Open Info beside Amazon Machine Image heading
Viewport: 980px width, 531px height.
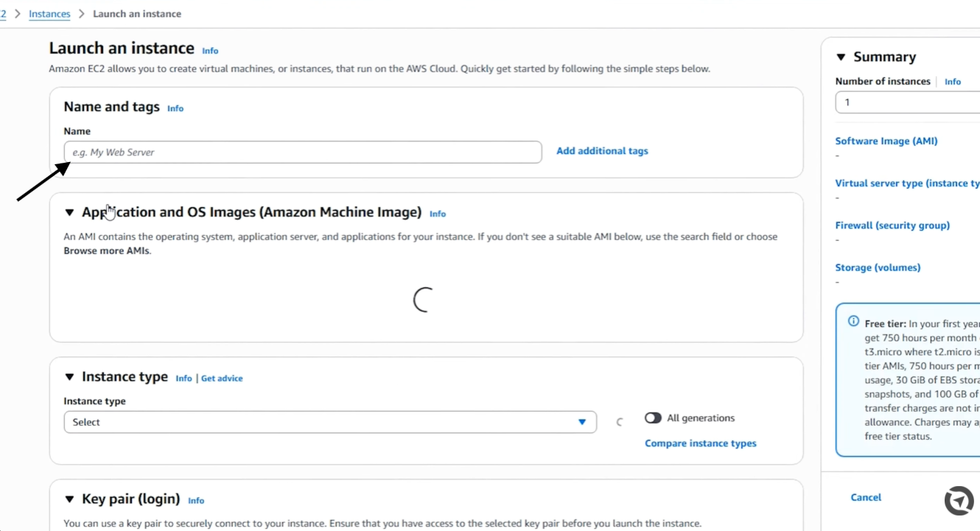point(438,214)
